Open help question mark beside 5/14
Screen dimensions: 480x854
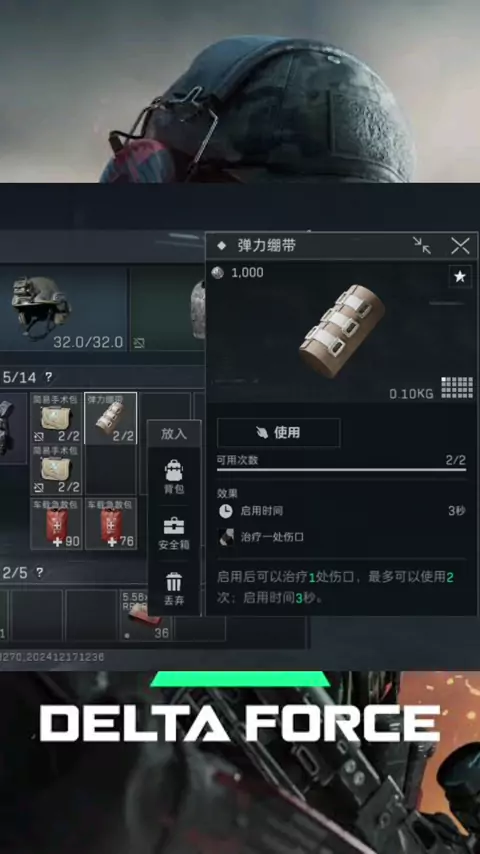[48, 377]
